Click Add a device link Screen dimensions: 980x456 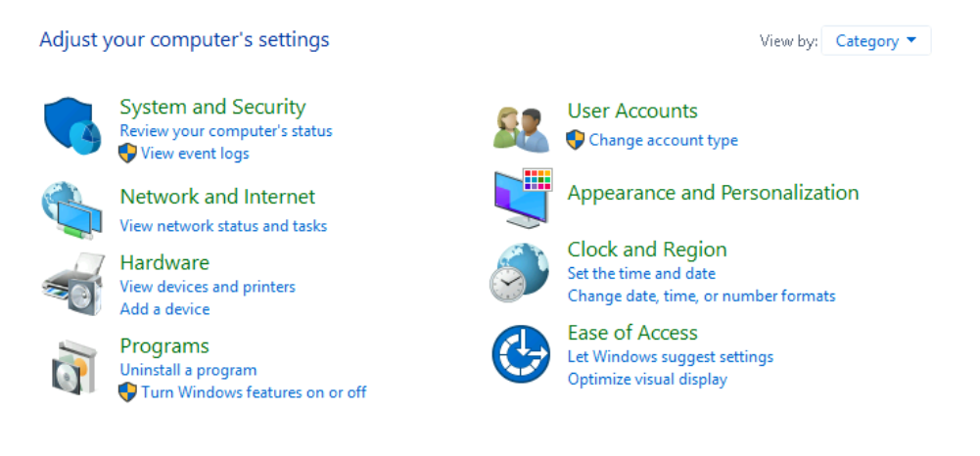coord(164,309)
